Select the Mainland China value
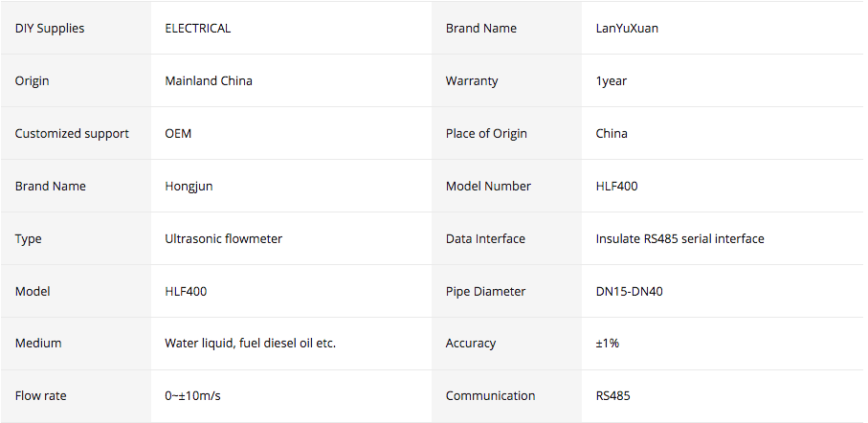The height and width of the screenshot is (423, 868). click(209, 81)
